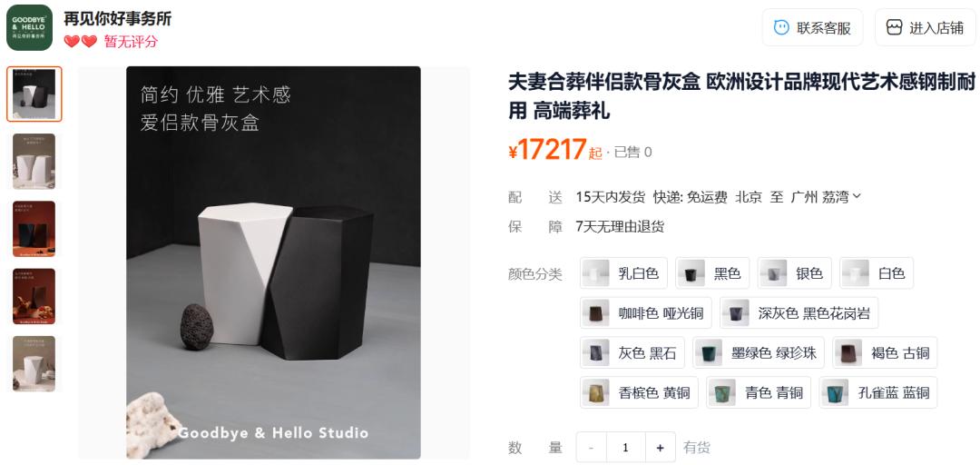
Task: Click the customer service chat icon
Action: click(x=781, y=27)
